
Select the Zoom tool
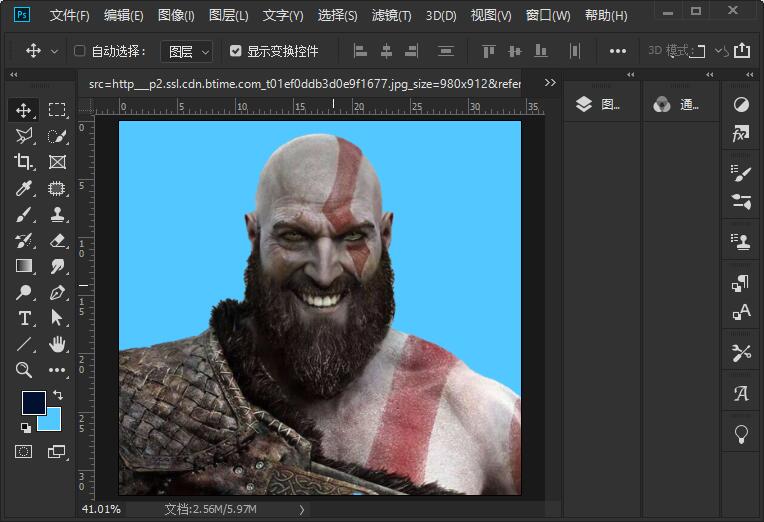23,370
